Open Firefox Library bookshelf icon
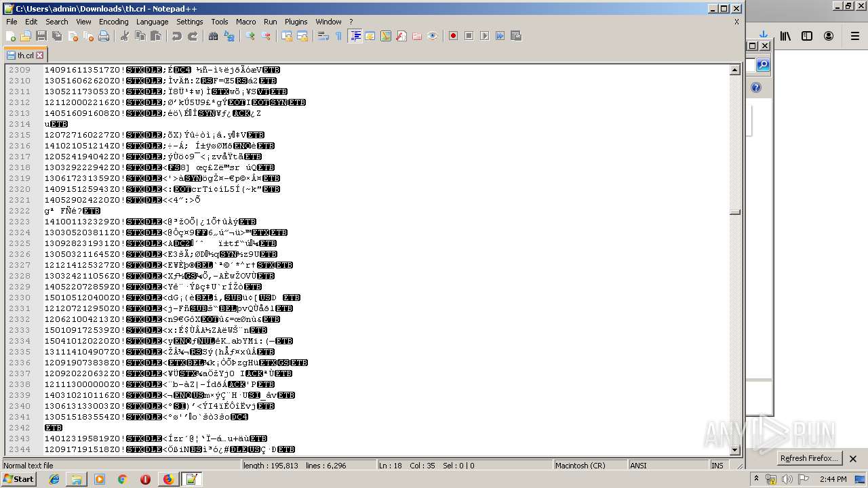 (x=785, y=37)
